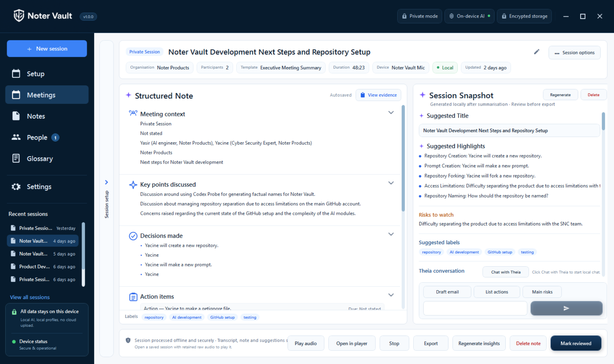The image size is (614, 364).
Task: Click the shield icon in bottom session bar
Action: [x=128, y=340]
